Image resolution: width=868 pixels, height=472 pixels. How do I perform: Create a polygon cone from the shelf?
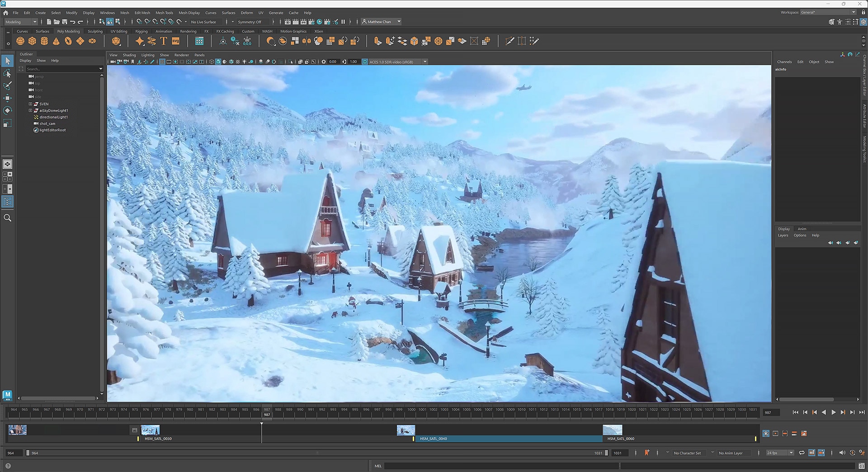click(x=56, y=41)
